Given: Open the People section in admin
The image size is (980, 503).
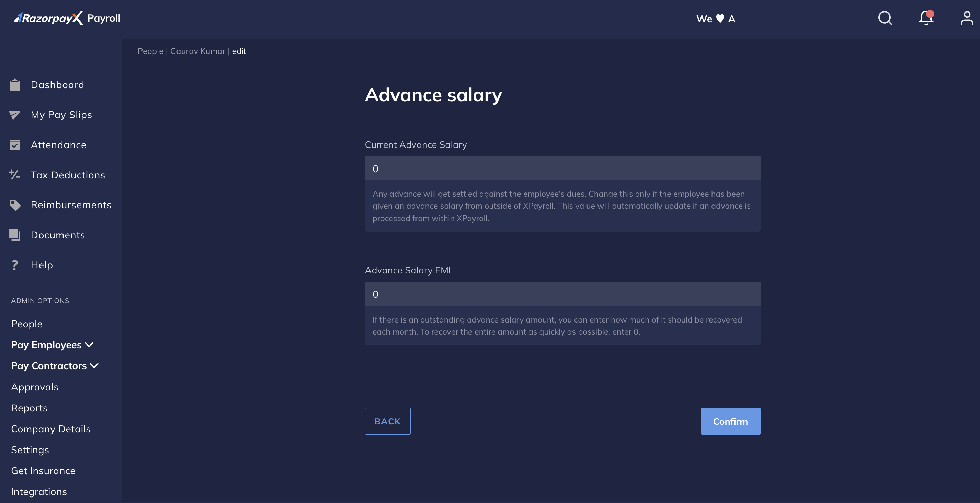Looking at the screenshot, I should (26, 323).
